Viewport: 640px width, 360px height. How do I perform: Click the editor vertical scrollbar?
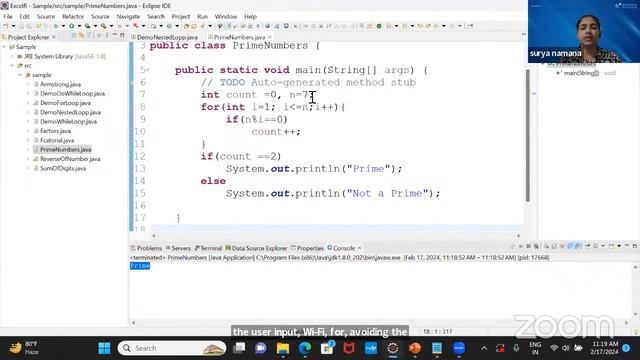coord(528,136)
